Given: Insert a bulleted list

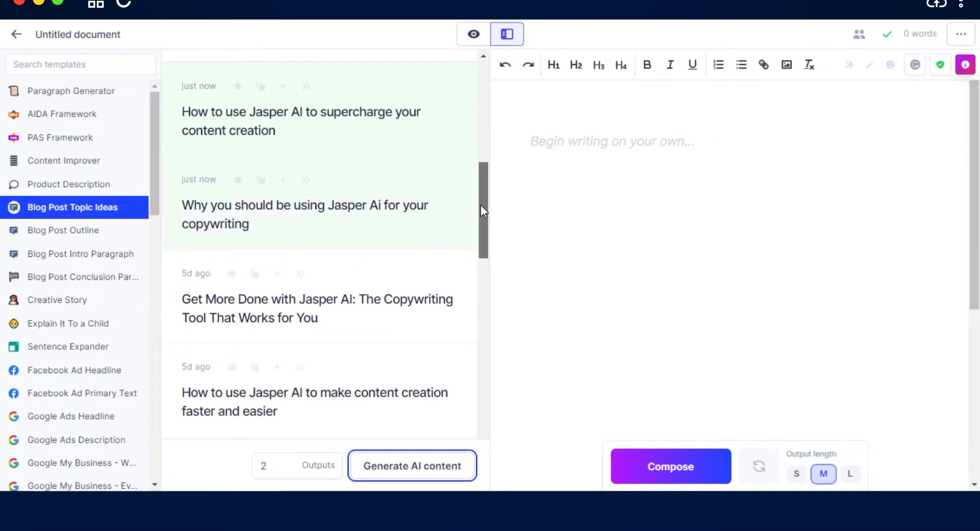Looking at the screenshot, I should pos(741,65).
